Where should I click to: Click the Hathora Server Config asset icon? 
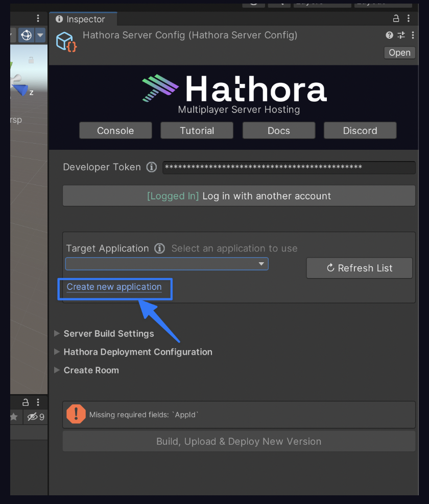click(x=66, y=42)
